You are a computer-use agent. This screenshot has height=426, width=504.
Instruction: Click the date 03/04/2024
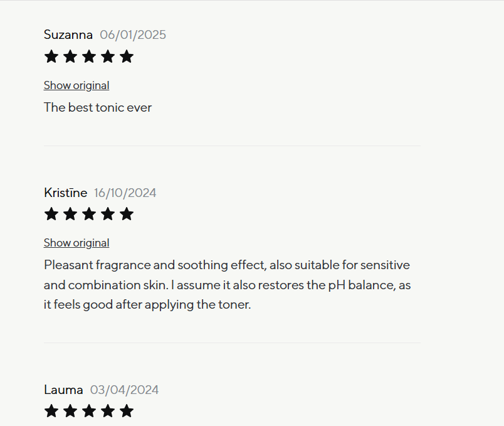pos(124,390)
